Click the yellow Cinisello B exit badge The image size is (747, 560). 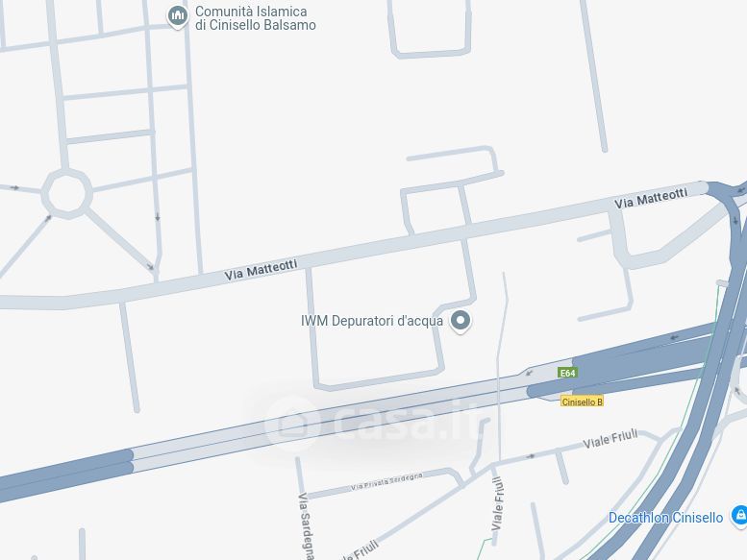(x=582, y=402)
